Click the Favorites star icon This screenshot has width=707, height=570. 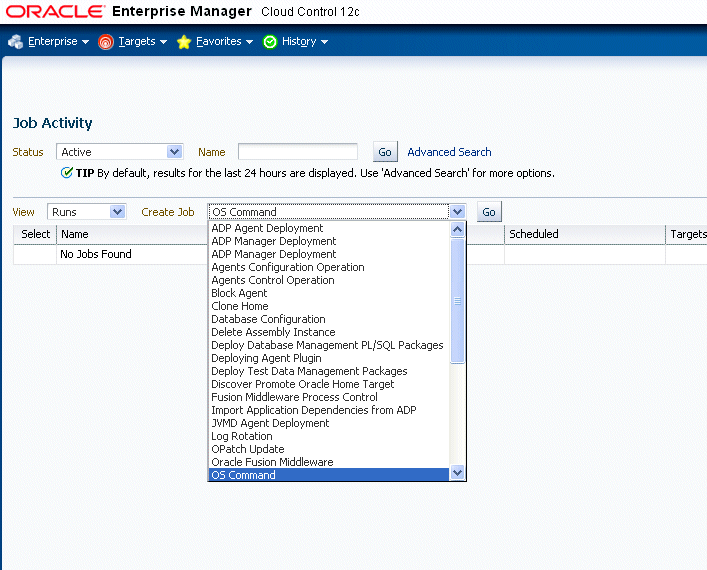184,42
